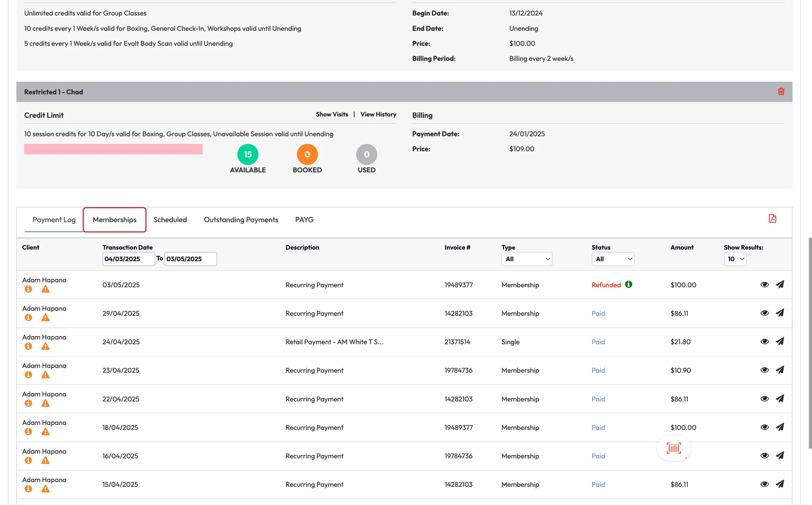Screen dimensions: 812x505
Task: Click the floating barcode scanner button
Action: 674,448
